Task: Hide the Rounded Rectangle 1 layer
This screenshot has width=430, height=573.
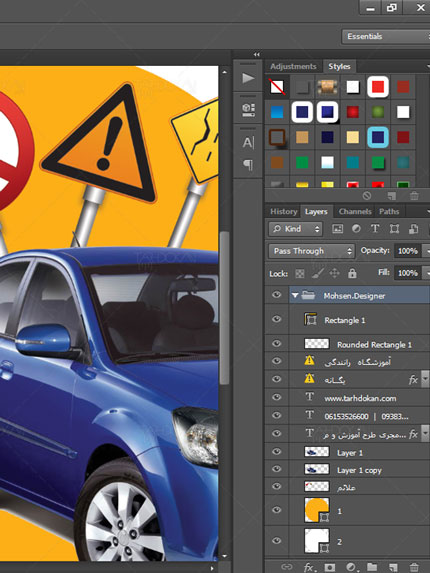Action: pos(277,343)
